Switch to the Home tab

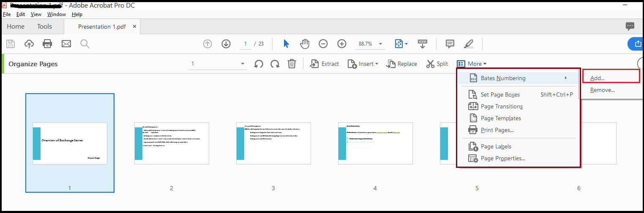tap(16, 26)
